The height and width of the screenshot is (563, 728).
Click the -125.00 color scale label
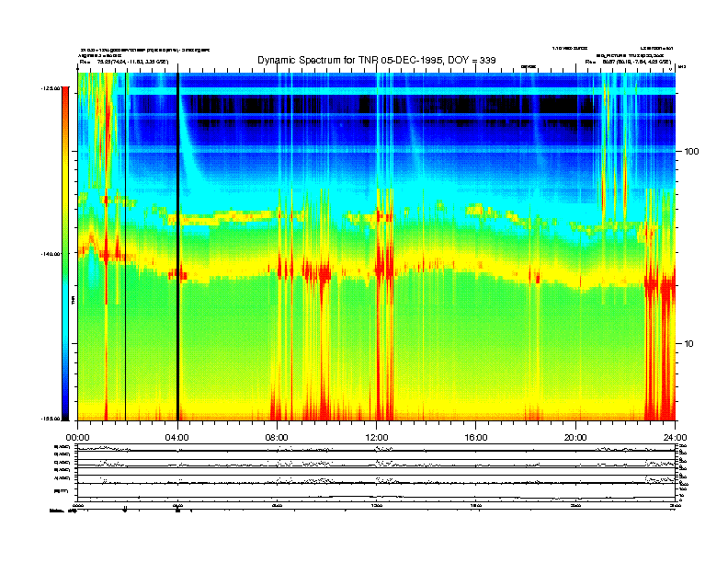point(51,88)
